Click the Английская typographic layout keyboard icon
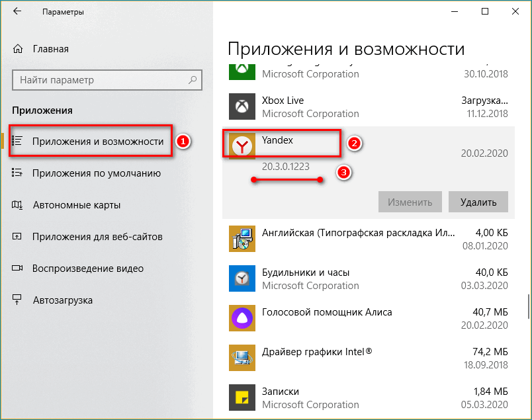532x420 pixels. pos(242,239)
